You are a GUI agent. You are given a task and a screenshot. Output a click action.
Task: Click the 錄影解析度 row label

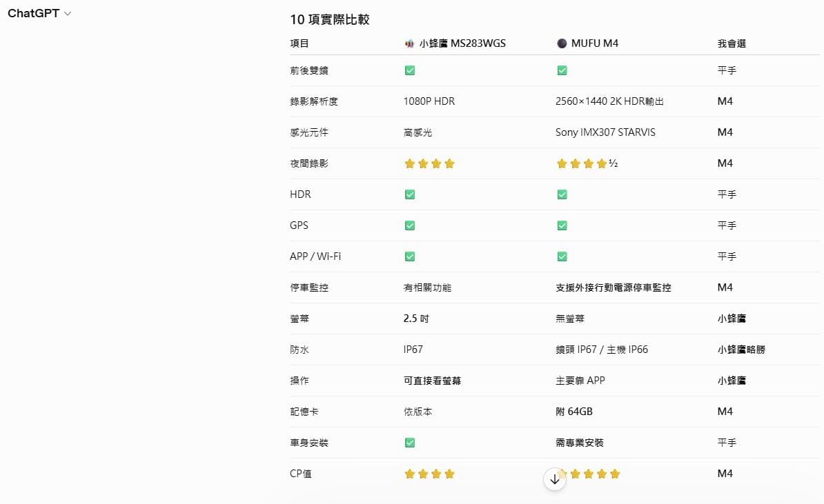point(314,101)
